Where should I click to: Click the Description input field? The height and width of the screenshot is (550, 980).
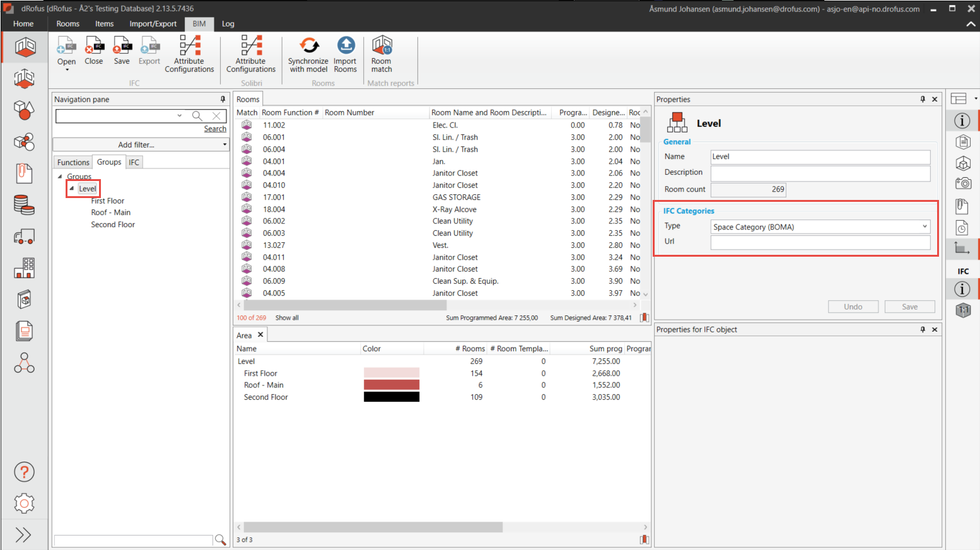click(x=820, y=173)
